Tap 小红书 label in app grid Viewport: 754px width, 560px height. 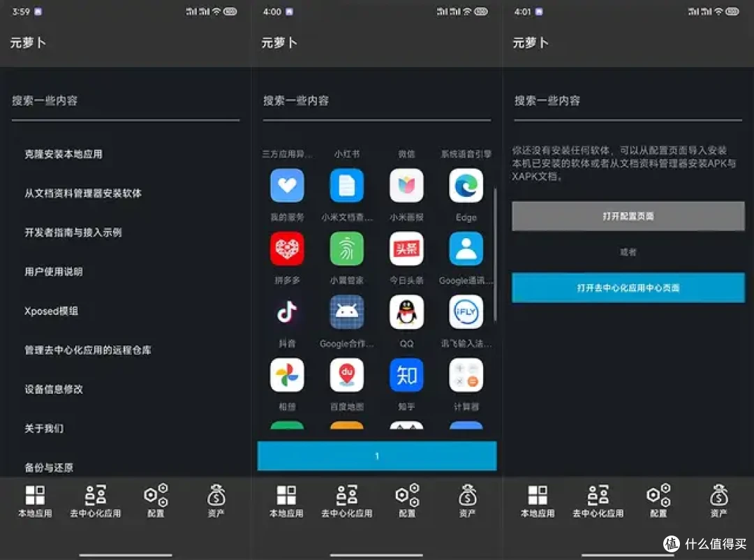coord(347,154)
